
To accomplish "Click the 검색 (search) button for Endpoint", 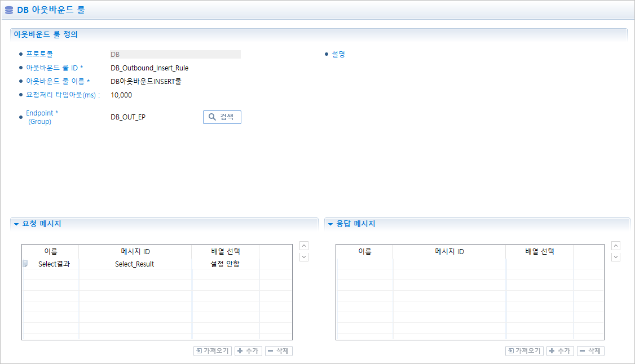I will pos(222,117).
